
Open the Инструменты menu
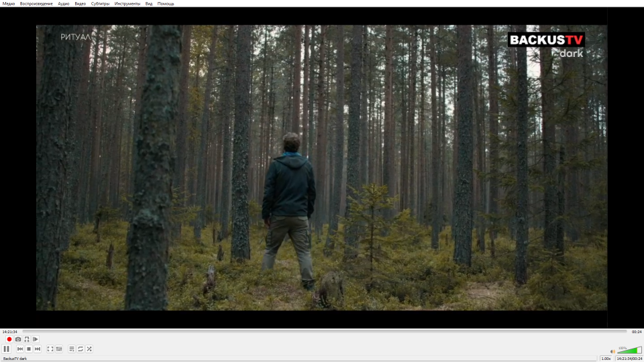point(127,4)
